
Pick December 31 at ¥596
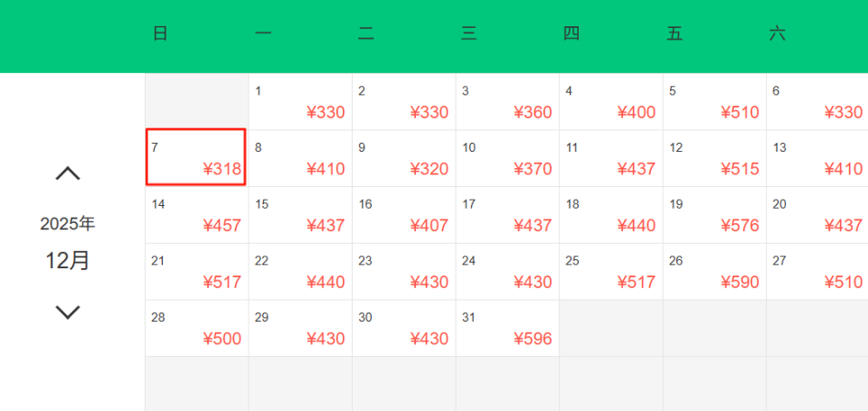point(507,328)
